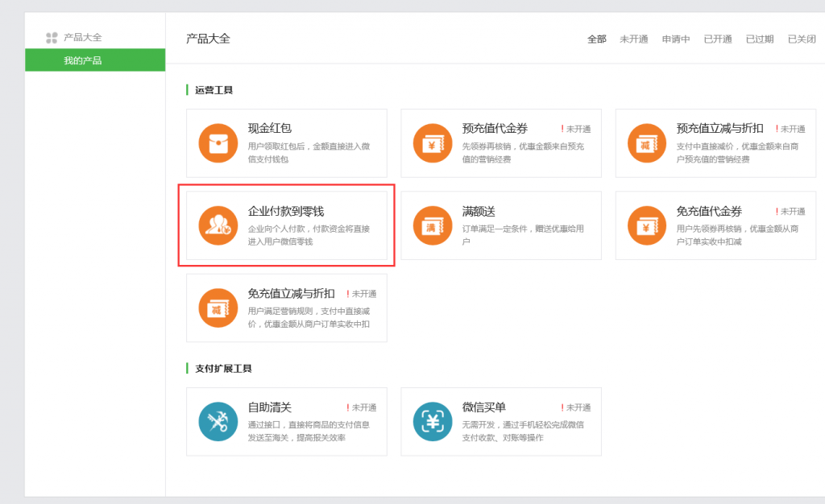Open the 免充值立减与折扣 product title

pos(291,293)
